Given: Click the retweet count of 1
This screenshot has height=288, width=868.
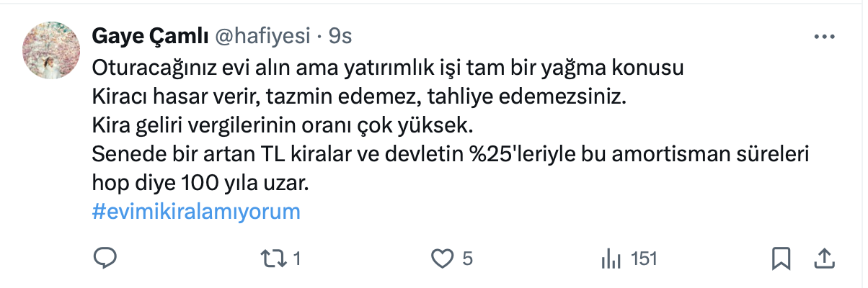Looking at the screenshot, I should click(x=296, y=259).
